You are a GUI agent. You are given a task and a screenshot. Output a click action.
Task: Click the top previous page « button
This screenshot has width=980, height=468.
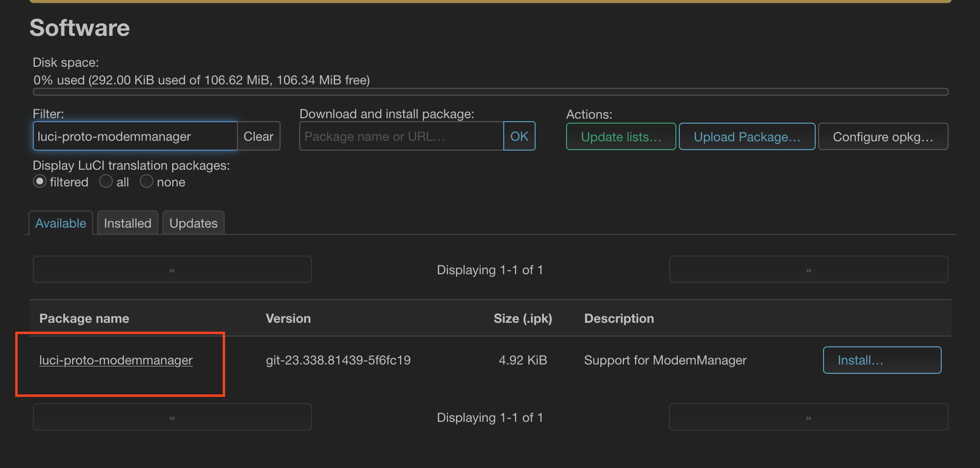point(172,270)
